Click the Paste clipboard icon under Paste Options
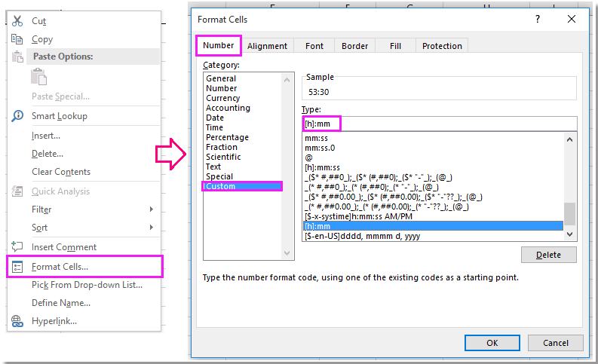Viewport: 598px width, 364px height. pos(38,76)
